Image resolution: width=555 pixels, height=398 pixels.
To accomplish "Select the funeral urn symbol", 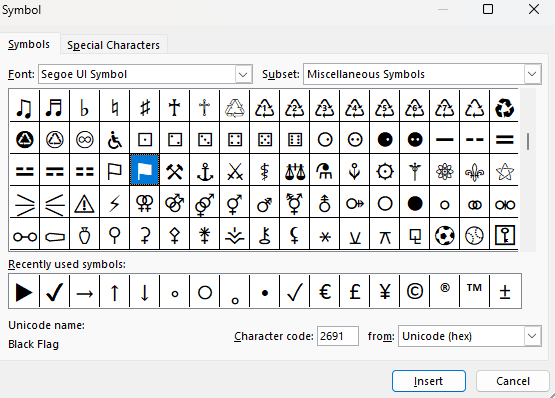I will [x=84, y=235].
